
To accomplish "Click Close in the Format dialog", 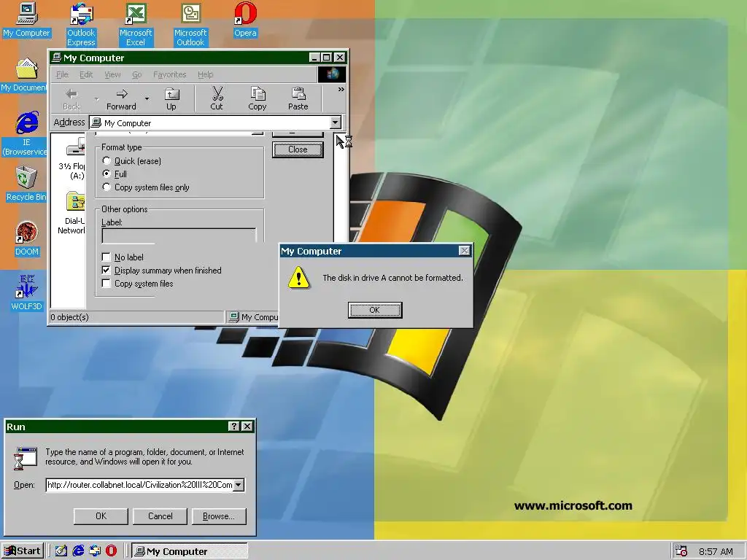I will pyautogui.click(x=298, y=149).
